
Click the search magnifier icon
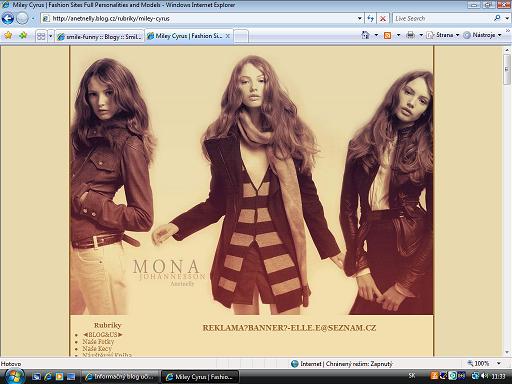tap(497, 18)
